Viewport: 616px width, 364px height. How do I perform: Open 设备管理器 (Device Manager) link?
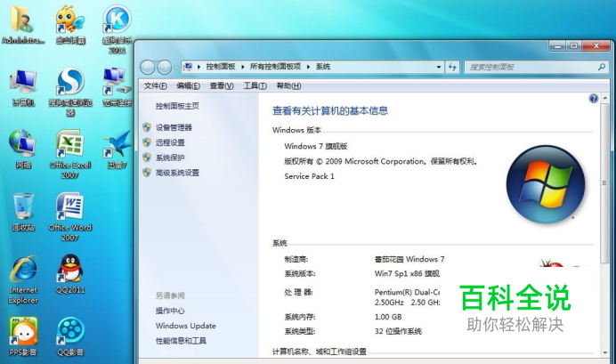(x=174, y=127)
